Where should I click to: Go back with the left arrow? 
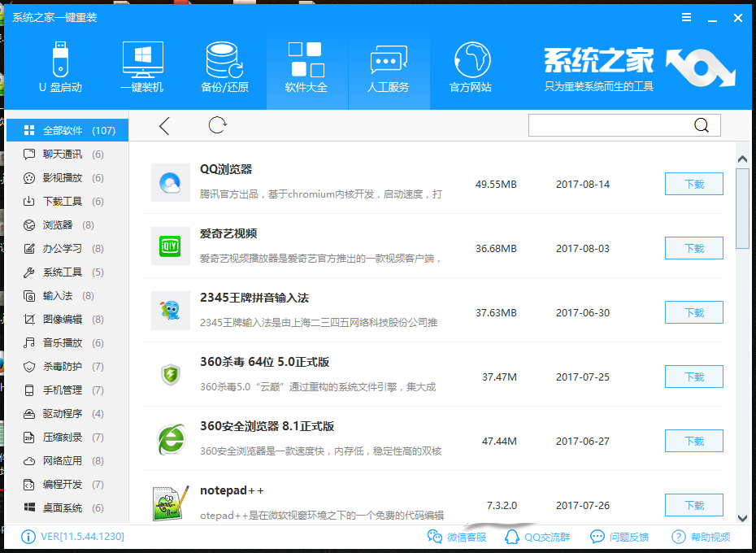164,125
